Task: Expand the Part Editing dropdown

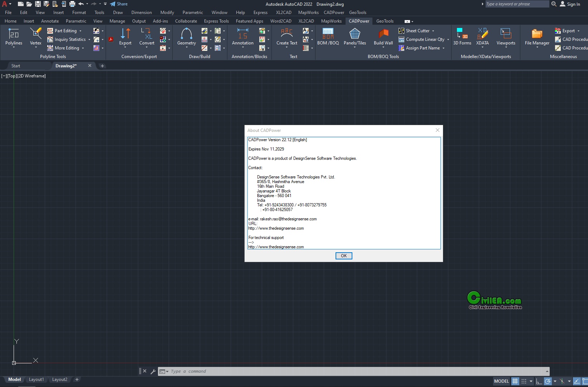Action: pyautogui.click(x=81, y=31)
